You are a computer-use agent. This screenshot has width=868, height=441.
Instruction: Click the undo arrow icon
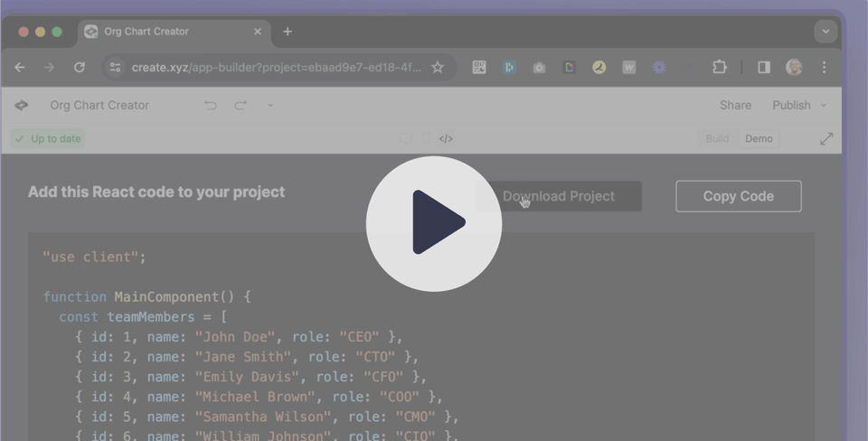(211, 105)
